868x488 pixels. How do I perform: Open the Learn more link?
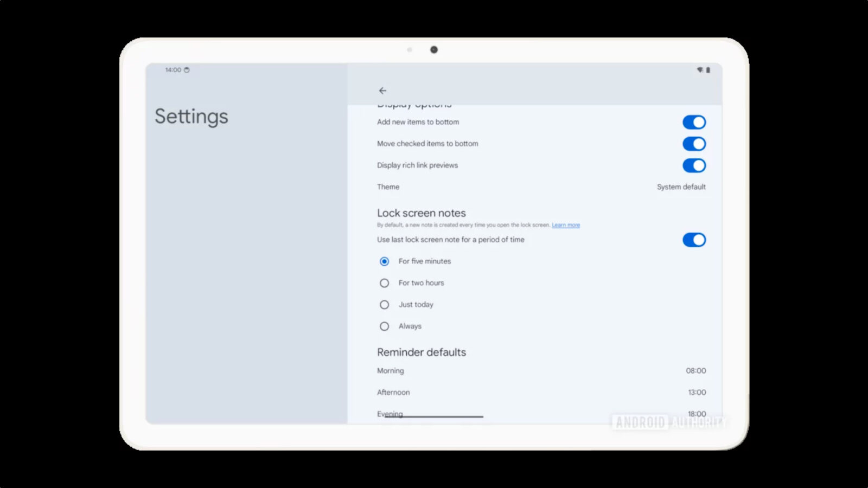click(566, 224)
